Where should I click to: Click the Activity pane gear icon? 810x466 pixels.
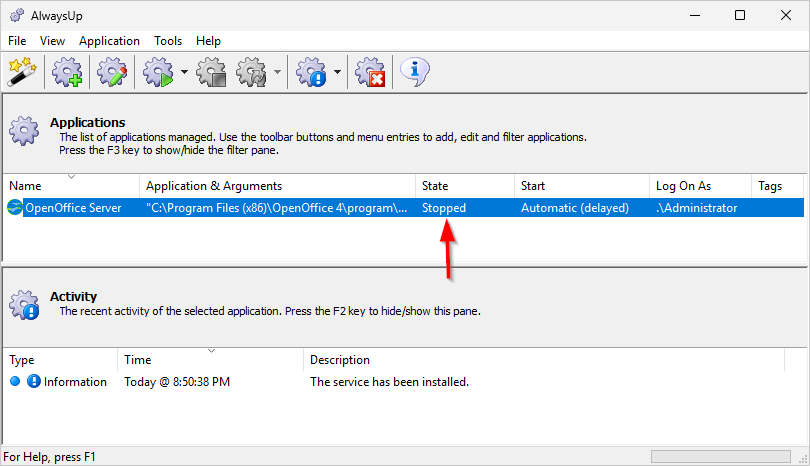click(24, 305)
